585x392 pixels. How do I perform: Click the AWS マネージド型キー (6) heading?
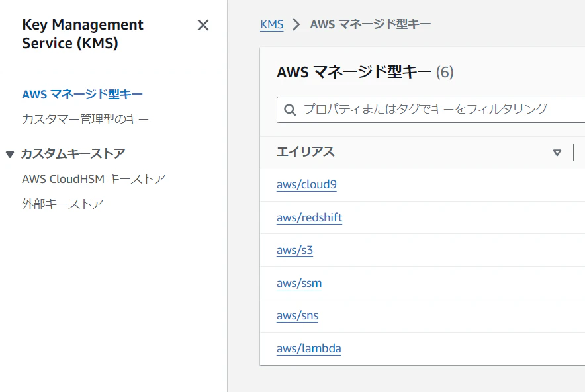365,72
